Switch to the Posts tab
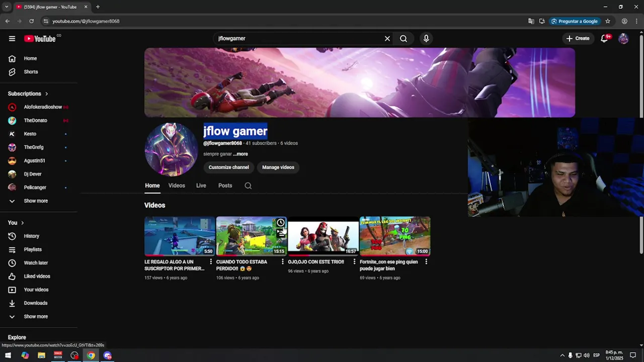The width and height of the screenshot is (644, 362). (x=225, y=186)
